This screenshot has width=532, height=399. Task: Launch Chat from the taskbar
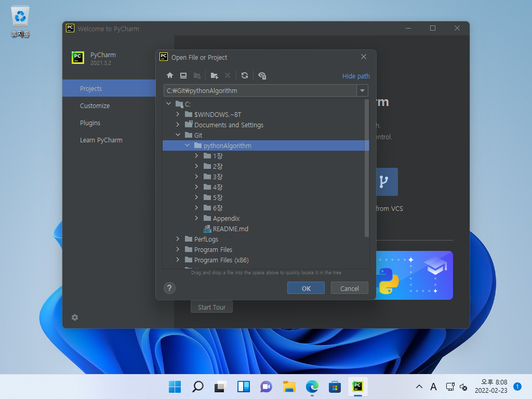click(266, 387)
